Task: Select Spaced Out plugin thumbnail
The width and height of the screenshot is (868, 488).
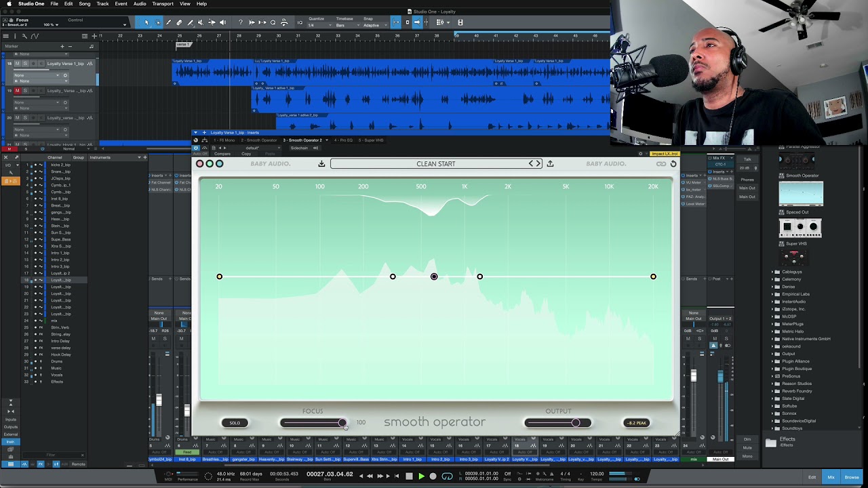Action: pyautogui.click(x=801, y=228)
